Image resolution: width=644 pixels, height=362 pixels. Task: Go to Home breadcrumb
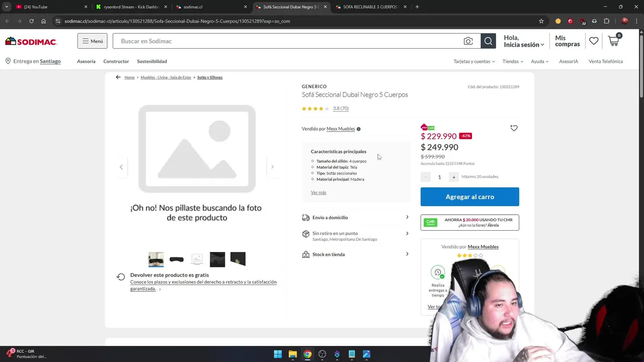coord(129,77)
